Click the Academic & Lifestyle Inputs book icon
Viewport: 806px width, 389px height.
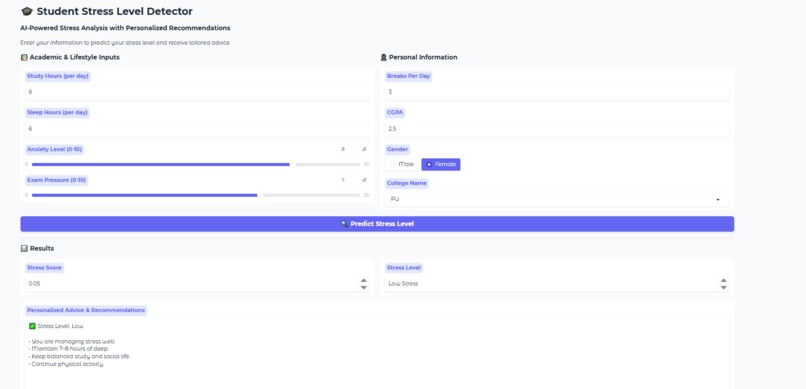coord(24,58)
